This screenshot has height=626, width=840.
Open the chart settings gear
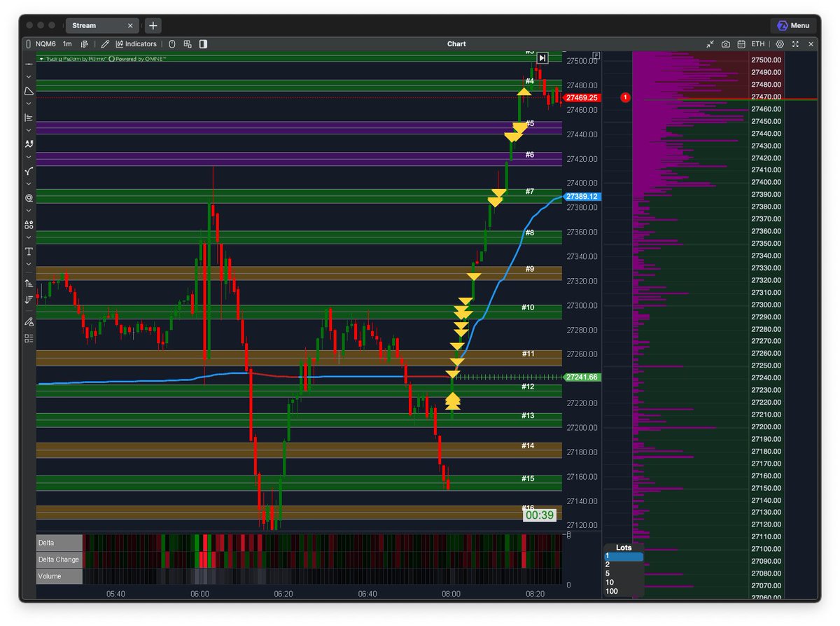coord(780,43)
